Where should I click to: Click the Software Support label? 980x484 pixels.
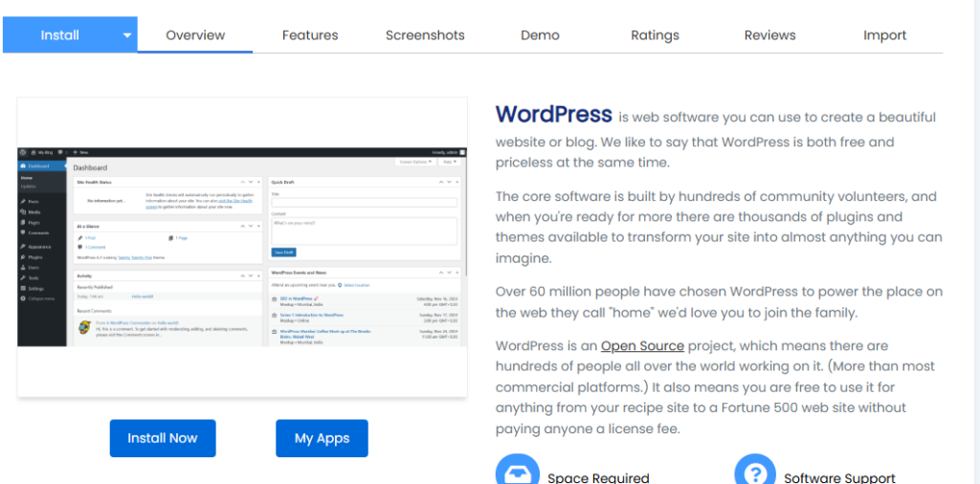[x=839, y=477]
